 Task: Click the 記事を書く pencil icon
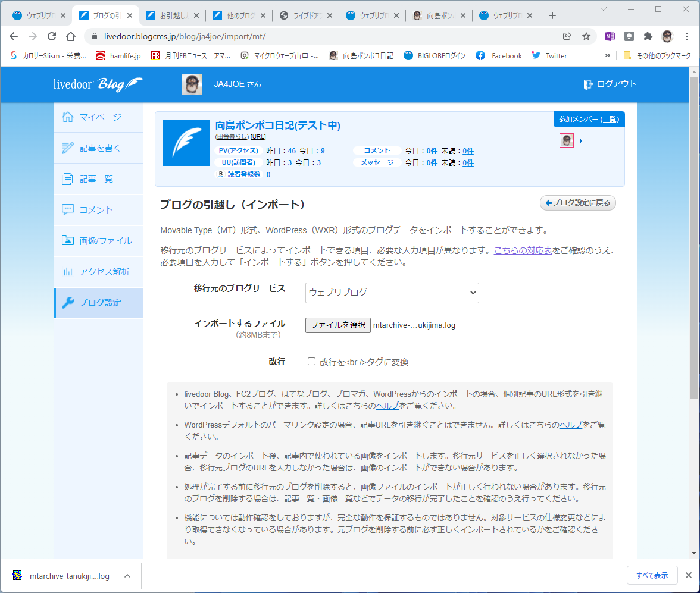pyautogui.click(x=67, y=148)
